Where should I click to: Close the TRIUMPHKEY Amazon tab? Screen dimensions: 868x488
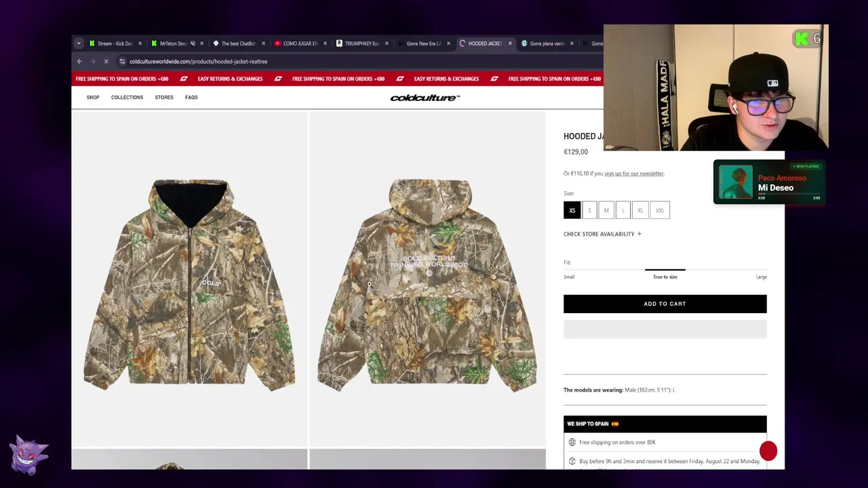coord(387,43)
